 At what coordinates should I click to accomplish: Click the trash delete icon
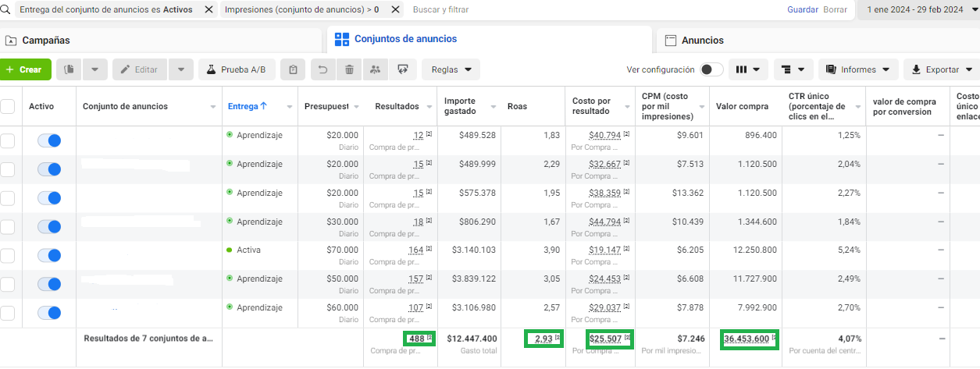pos(349,69)
